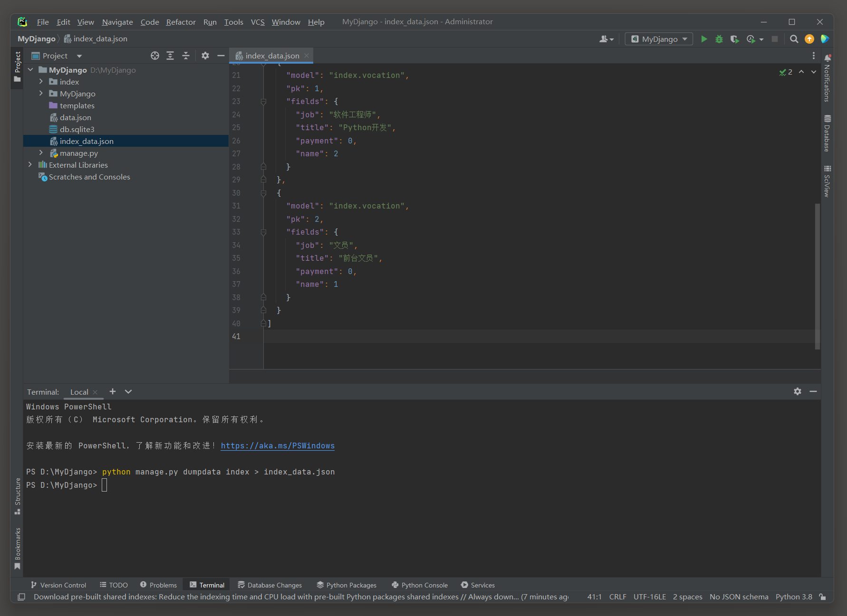
Task: Open inspection widget showing 2 typos
Action: (x=786, y=72)
